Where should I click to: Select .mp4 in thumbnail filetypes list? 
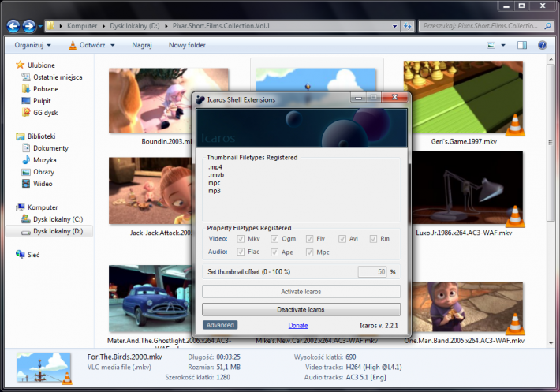[215, 167]
